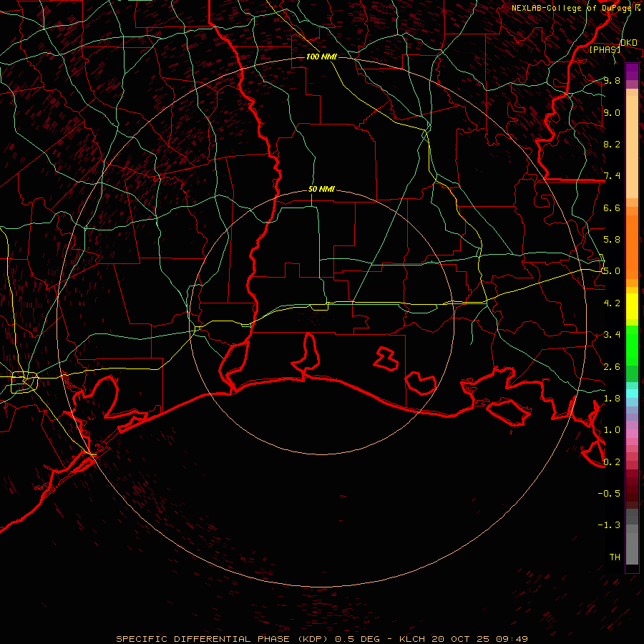Click the 3.4 scale value
This screenshot has height=644, width=644.
pos(612,335)
